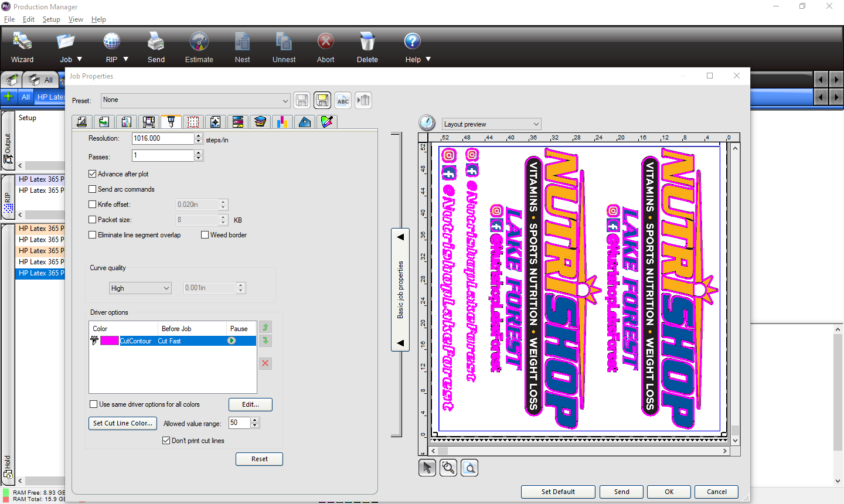Click the green move-up arrow in Driver options
The width and height of the screenshot is (844, 504).
click(266, 327)
